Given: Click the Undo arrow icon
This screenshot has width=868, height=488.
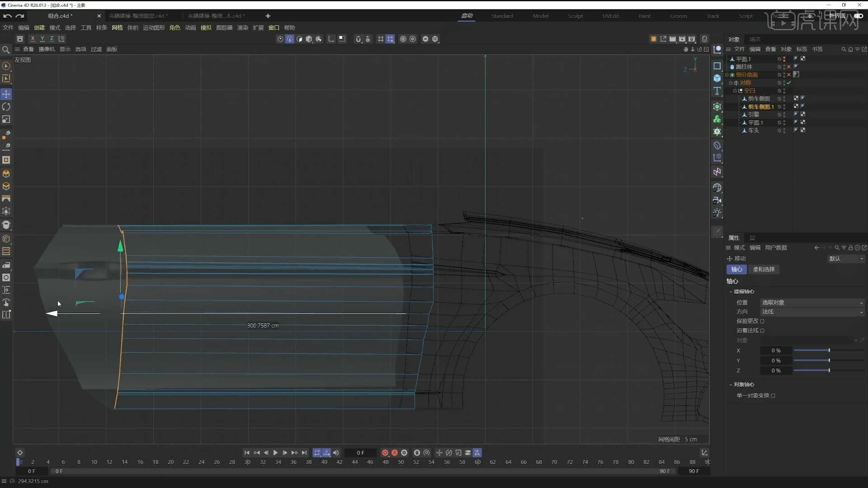Looking at the screenshot, I should pyautogui.click(x=7, y=16).
